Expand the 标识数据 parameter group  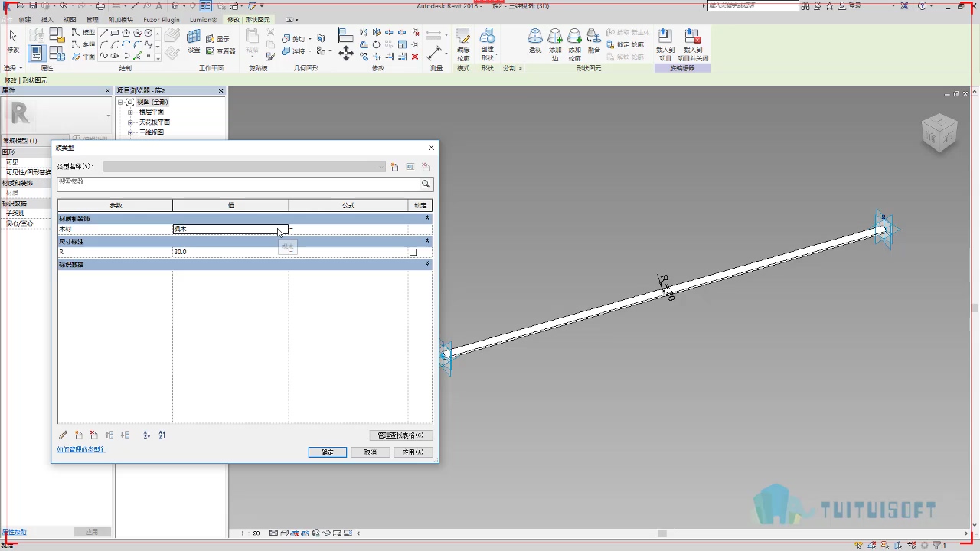tap(427, 264)
